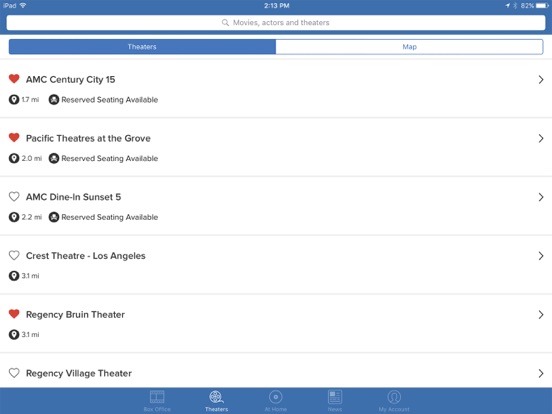Tap Reserved Seating Available under AMC Dine-In Sunset 5
Image resolution: width=552 pixels, height=414 pixels.
109,218
